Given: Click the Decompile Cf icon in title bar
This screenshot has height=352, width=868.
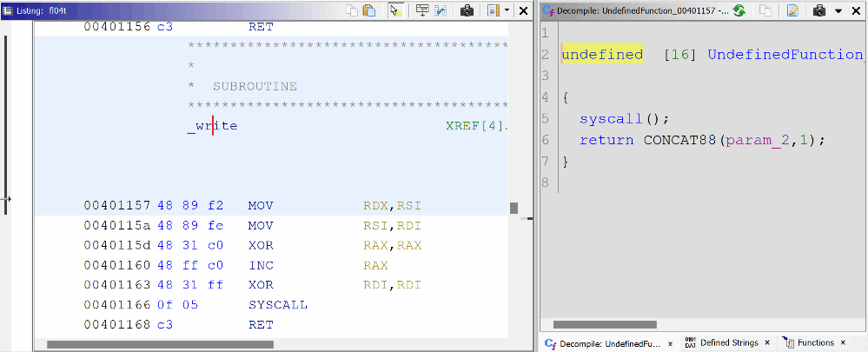Looking at the screenshot, I should pos(548,10).
